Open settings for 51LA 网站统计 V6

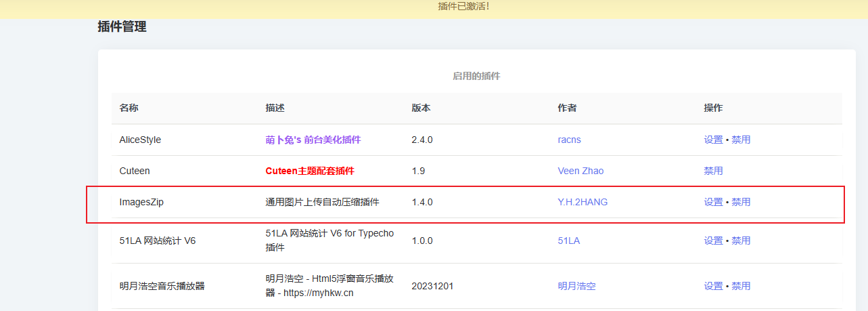pos(713,241)
